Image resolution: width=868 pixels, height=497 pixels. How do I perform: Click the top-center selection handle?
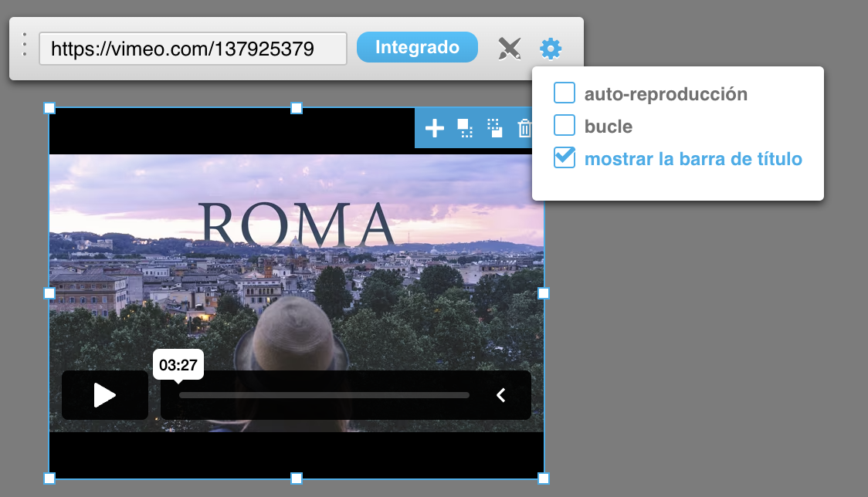coord(297,108)
